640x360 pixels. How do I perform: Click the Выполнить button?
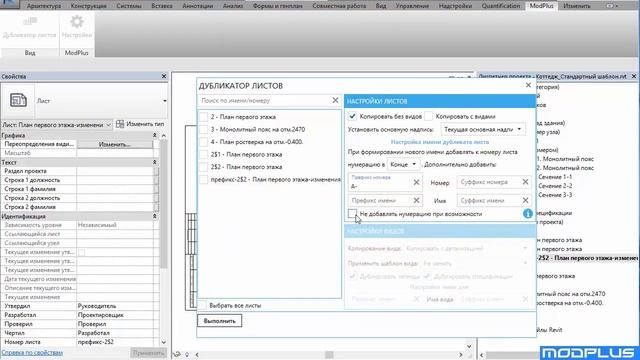tap(220, 321)
